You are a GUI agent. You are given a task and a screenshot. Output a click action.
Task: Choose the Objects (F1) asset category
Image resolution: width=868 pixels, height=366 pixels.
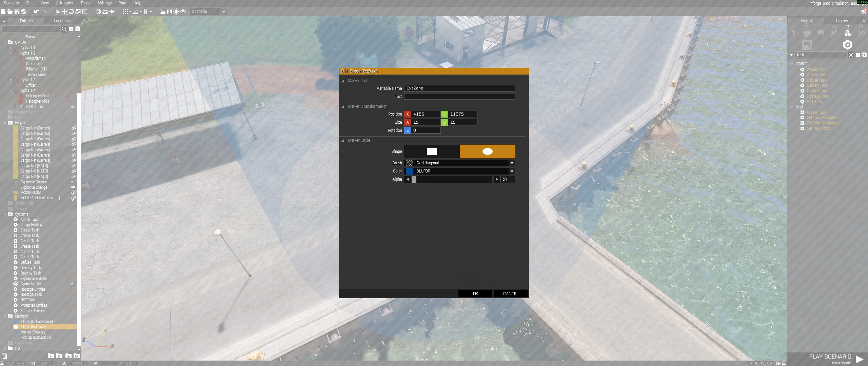[x=793, y=33]
